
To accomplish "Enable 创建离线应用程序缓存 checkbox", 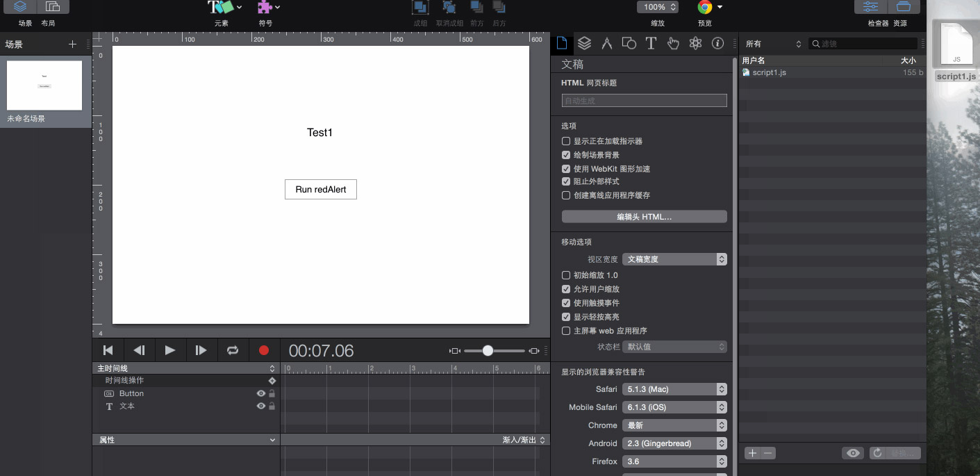I will 566,195.
